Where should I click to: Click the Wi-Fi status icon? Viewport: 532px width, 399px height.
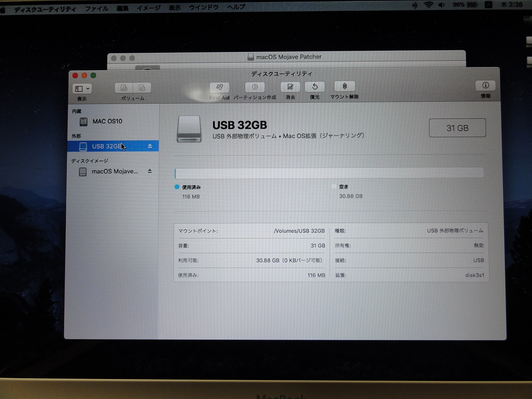tap(428, 5)
